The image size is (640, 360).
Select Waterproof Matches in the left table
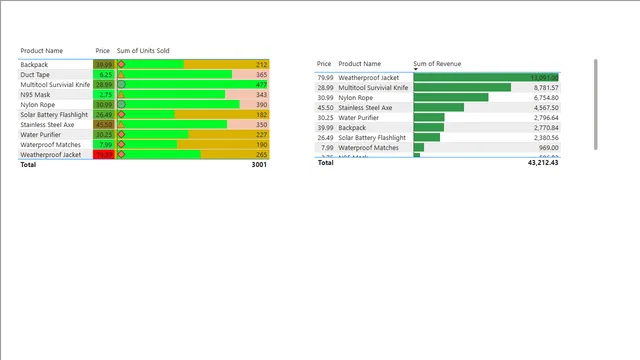(x=51, y=144)
